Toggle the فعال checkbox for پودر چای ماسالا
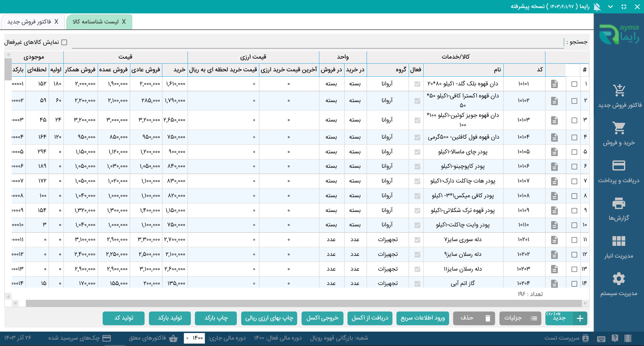The height and width of the screenshot is (346, 644). (x=417, y=152)
